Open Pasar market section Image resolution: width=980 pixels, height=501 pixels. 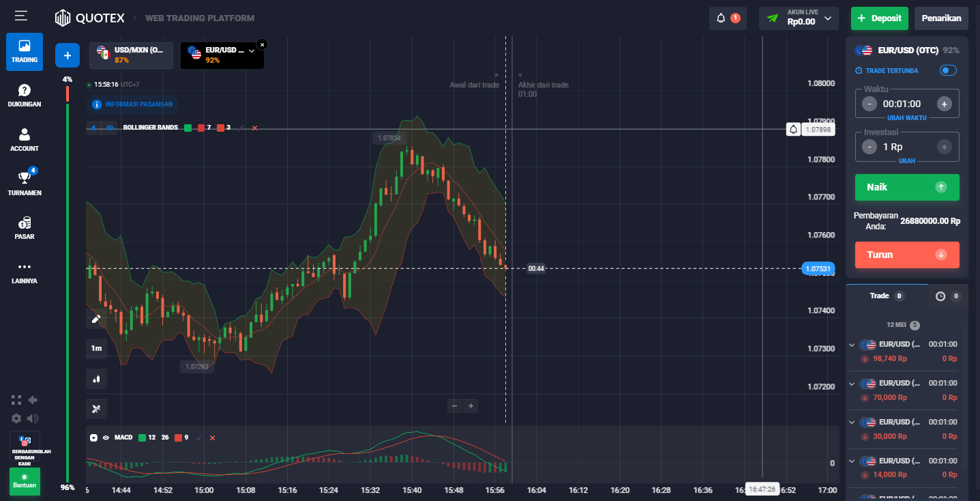pyautogui.click(x=25, y=229)
